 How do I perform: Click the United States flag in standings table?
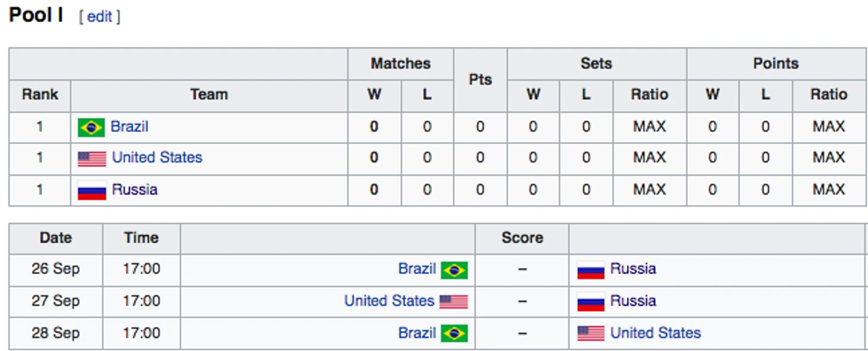tap(92, 159)
